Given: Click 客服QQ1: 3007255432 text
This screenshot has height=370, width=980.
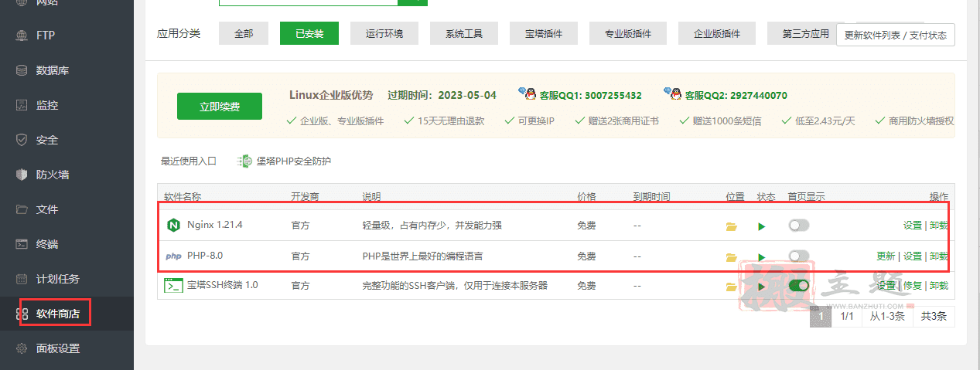Looking at the screenshot, I should pos(591,96).
